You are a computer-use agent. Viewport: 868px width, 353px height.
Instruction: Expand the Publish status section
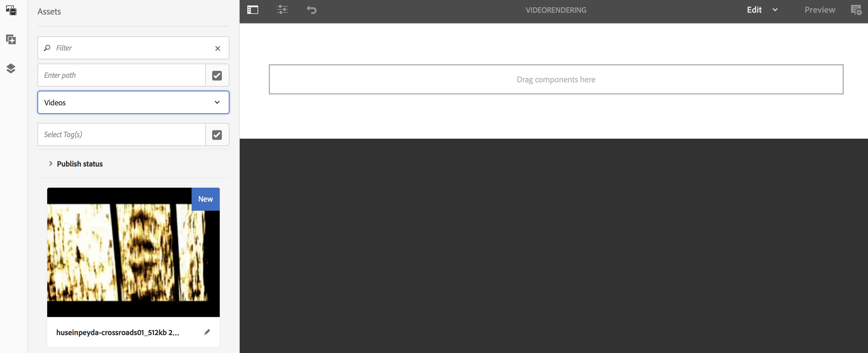[x=51, y=163]
